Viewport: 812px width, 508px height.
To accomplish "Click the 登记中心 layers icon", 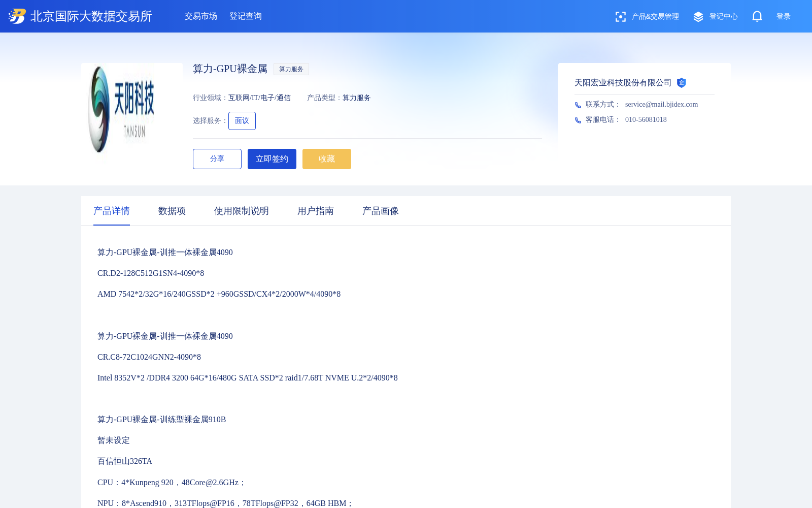I will 698,17.
